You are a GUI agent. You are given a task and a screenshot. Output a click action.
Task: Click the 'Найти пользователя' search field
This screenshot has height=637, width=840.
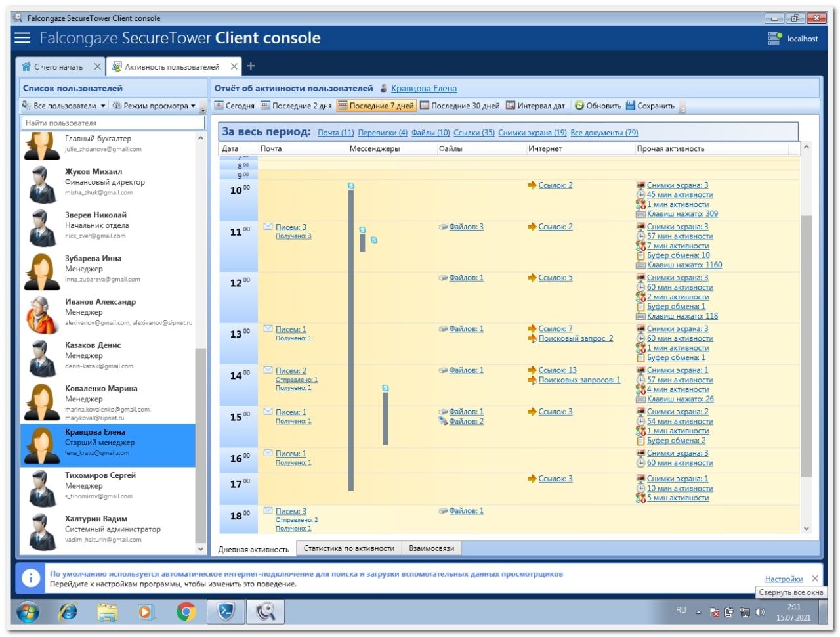[x=113, y=123]
